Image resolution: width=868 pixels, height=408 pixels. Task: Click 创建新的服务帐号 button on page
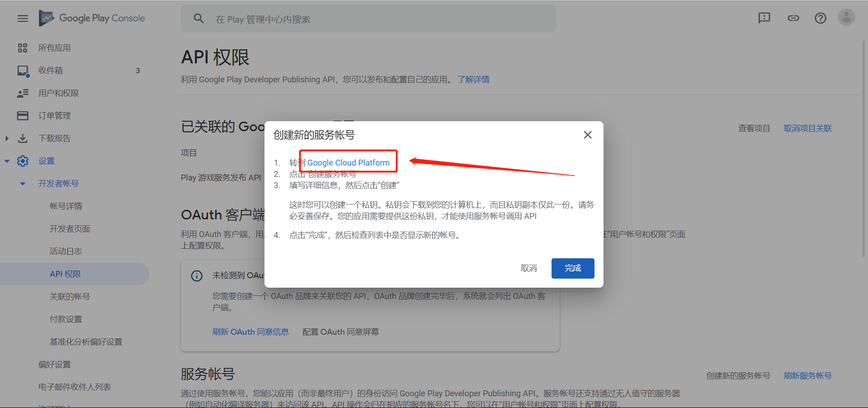738,376
